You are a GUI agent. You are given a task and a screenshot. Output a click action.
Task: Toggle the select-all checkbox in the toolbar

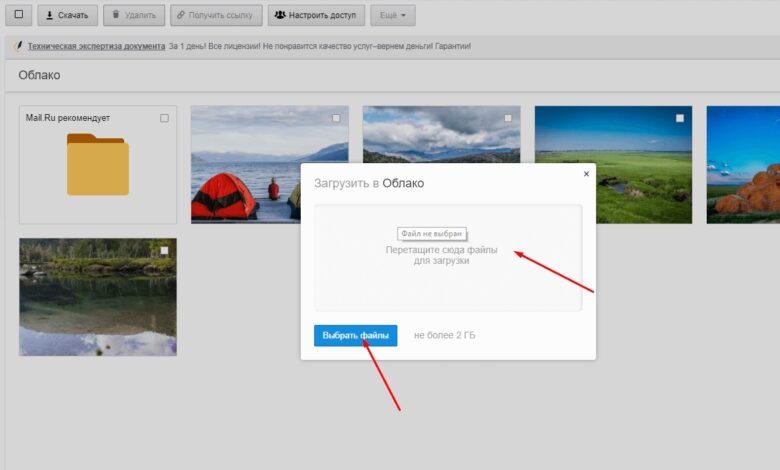pos(18,14)
